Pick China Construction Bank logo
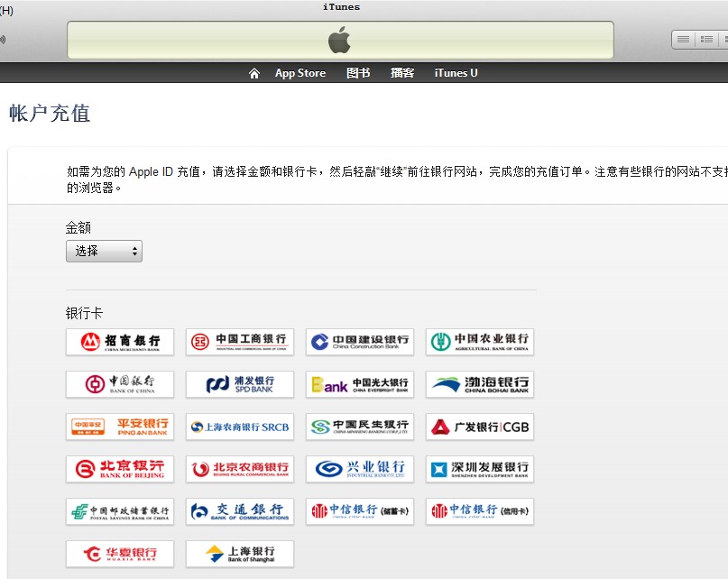Image resolution: width=728 pixels, height=579 pixels. coord(360,342)
